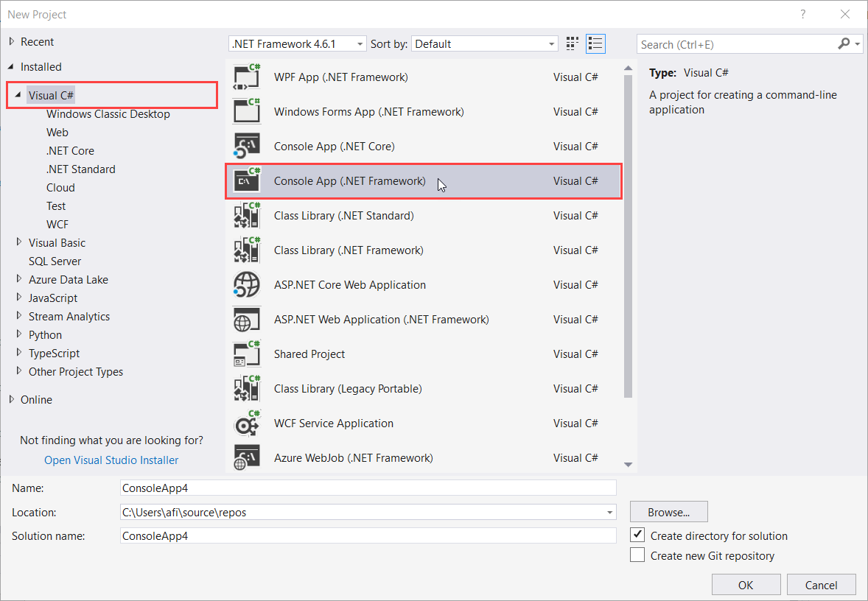
Task: Expand the JavaScript node
Action: click(x=19, y=297)
